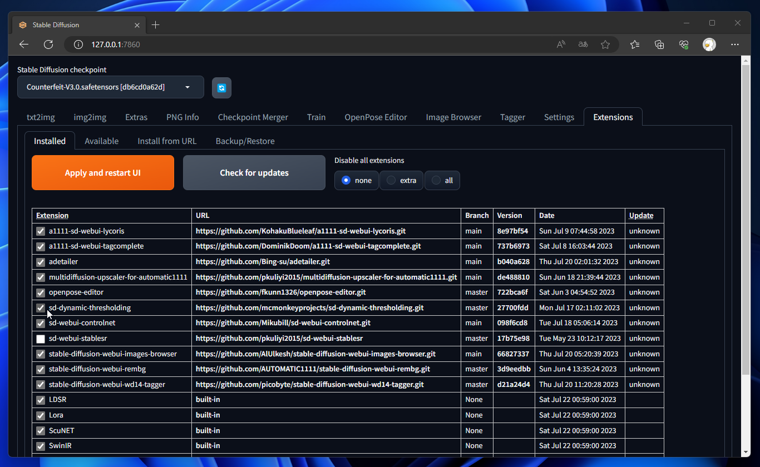
Task: Toggle multidiffusion-upscaler-for-automatic1111 checkbox
Action: (x=41, y=277)
